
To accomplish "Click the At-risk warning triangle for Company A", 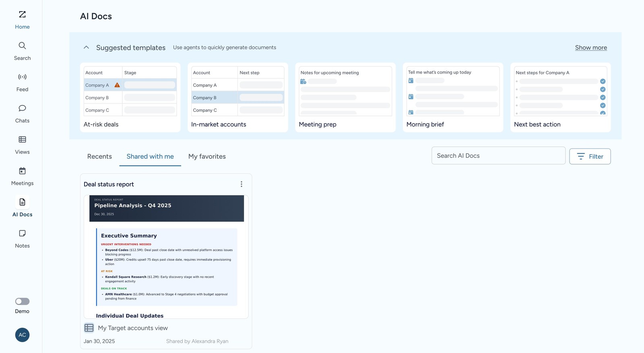I will coord(117,85).
